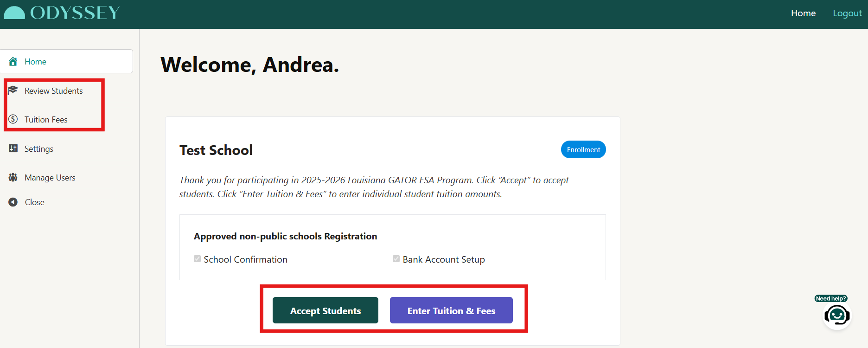Go to Settings in the sidebar

[39, 149]
